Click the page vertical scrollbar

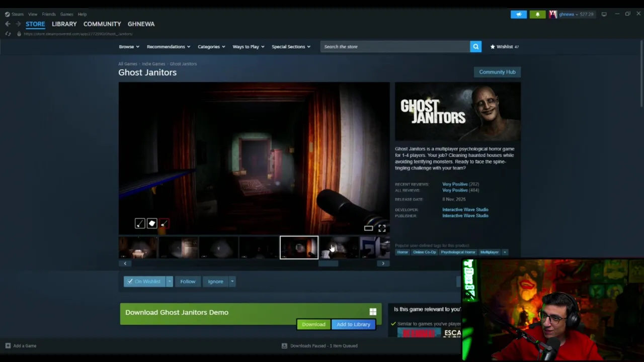641,74
